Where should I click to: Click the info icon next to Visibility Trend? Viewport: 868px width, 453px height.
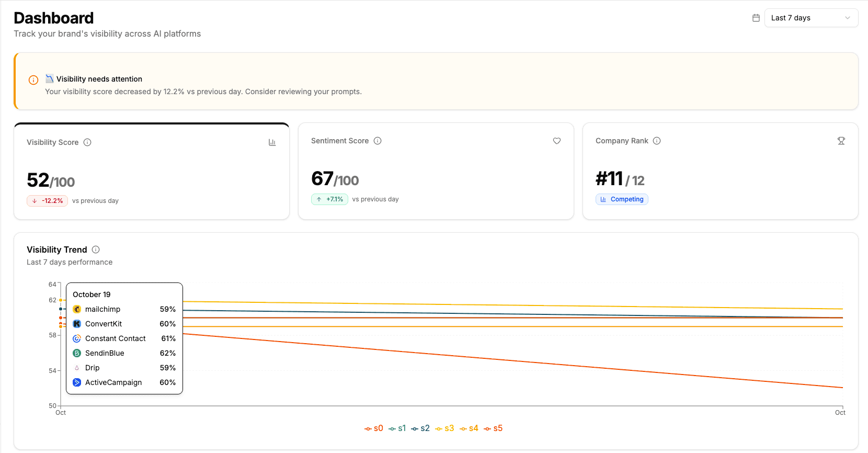tap(96, 250)
